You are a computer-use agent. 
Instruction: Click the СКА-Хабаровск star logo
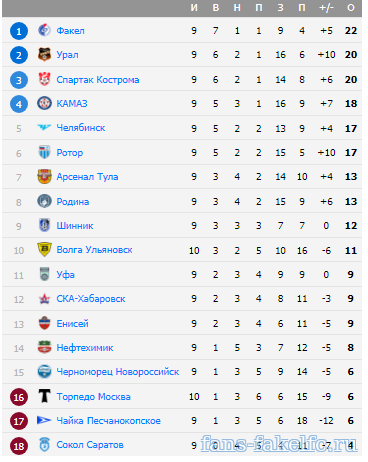[x=44, y=299]
